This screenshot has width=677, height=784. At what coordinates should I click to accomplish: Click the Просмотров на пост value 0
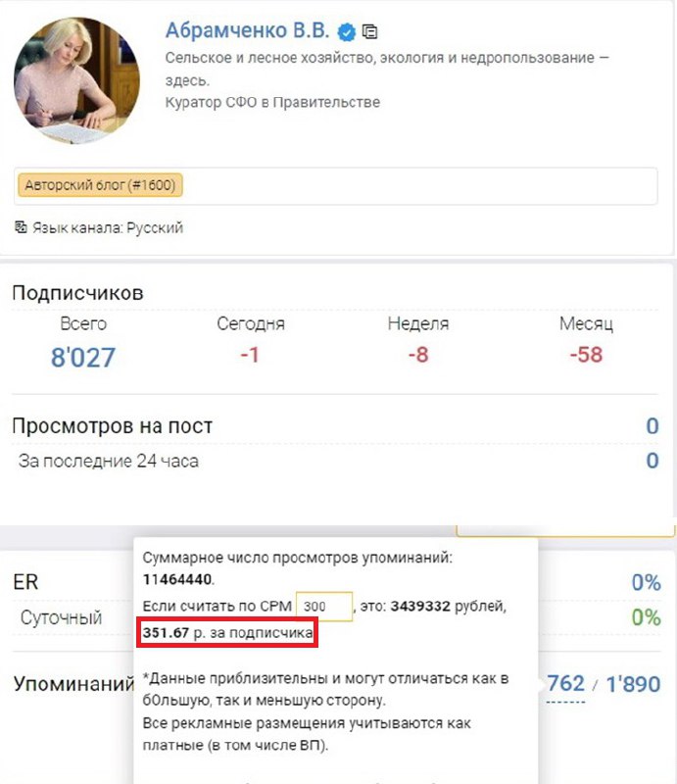653,426
